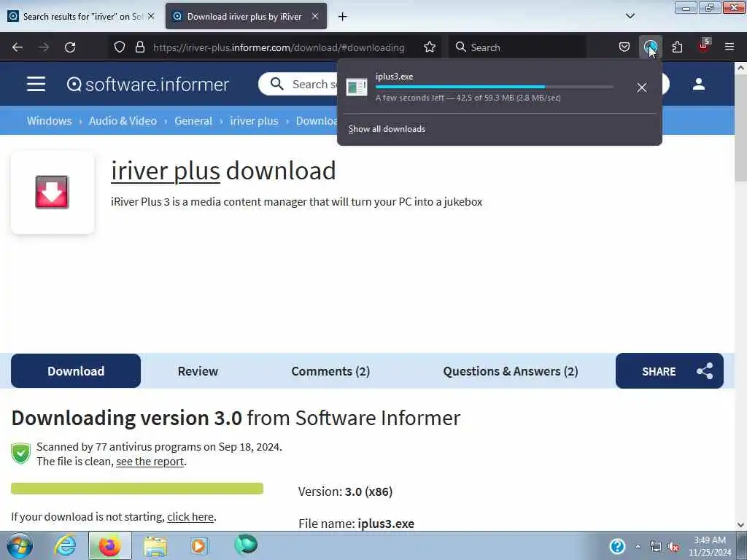Open the Questions & Answers (2) tab
The height and width of the screenshot is (560, 747).
[x=510, y=371]
